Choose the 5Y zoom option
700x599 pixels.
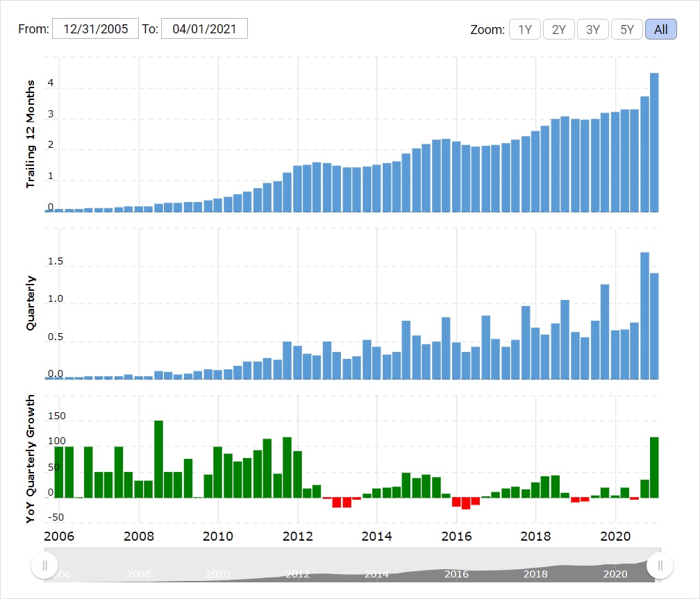pos(627,30)
